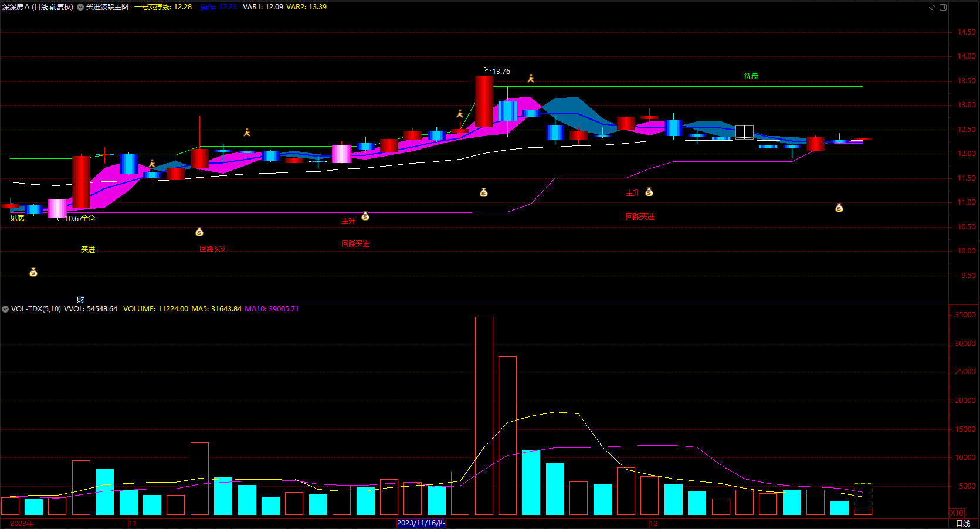This screenshot has width=980, height=529.
Task: Select the 2023/11/16/四 date marker
Action: [x=421, y=523]
